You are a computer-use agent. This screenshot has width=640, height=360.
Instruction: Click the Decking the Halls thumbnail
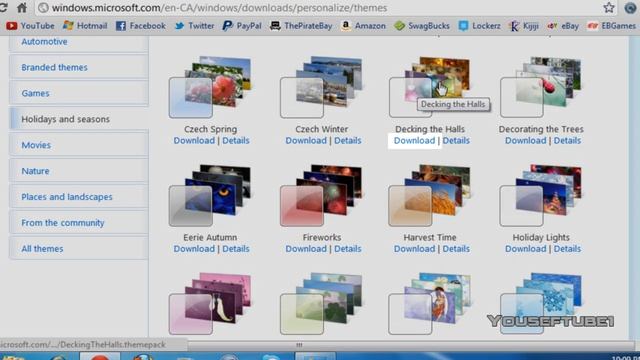pos(429,87)
